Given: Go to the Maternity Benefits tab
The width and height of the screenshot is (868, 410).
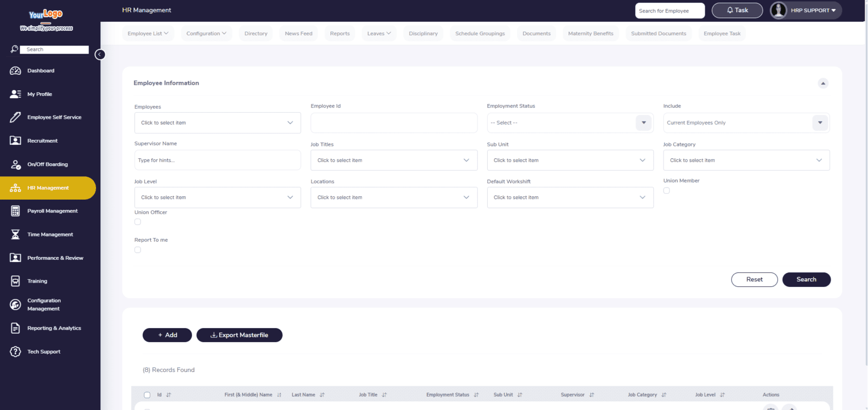Looking at the screenshot, I should click(591, 34).
